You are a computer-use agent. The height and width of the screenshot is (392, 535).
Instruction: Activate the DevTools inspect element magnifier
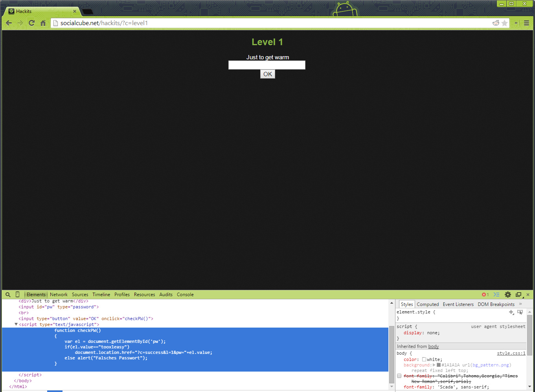[x=8, y=295]
